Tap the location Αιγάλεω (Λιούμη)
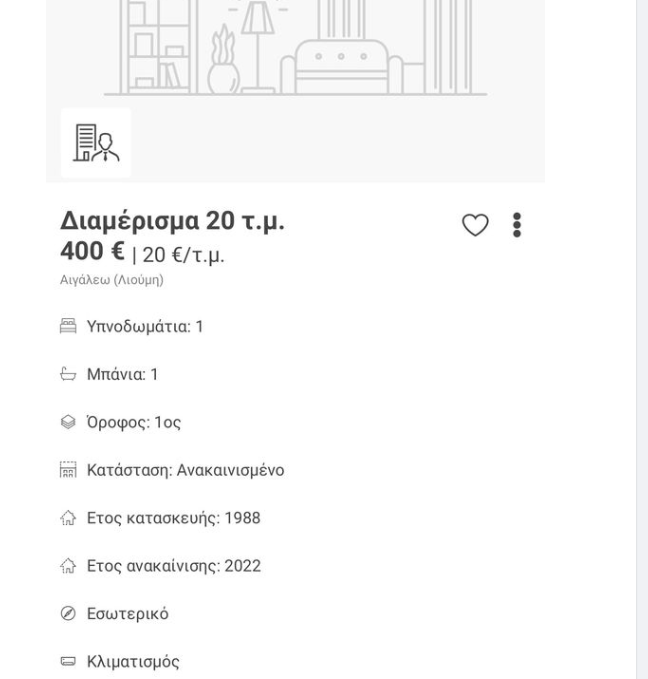 (112, 280)
